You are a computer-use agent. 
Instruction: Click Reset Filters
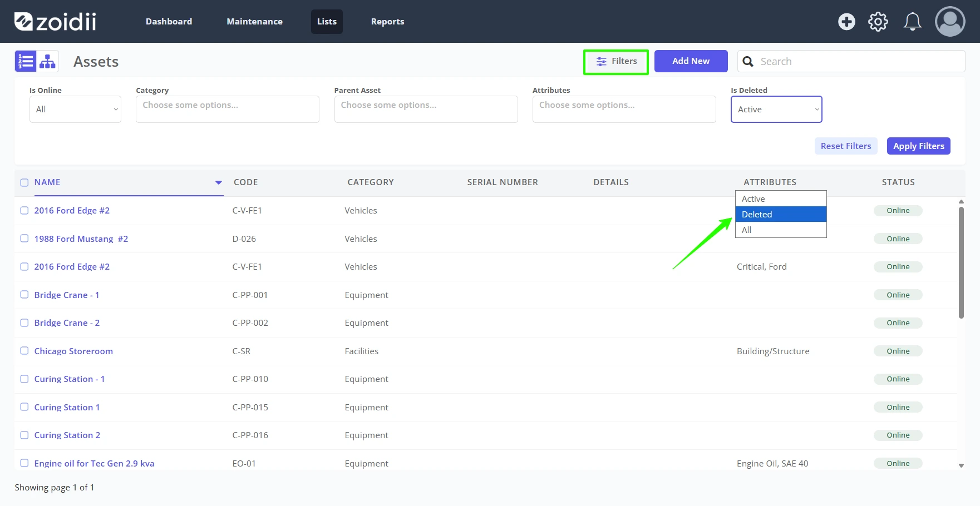[x=846, y=146]
